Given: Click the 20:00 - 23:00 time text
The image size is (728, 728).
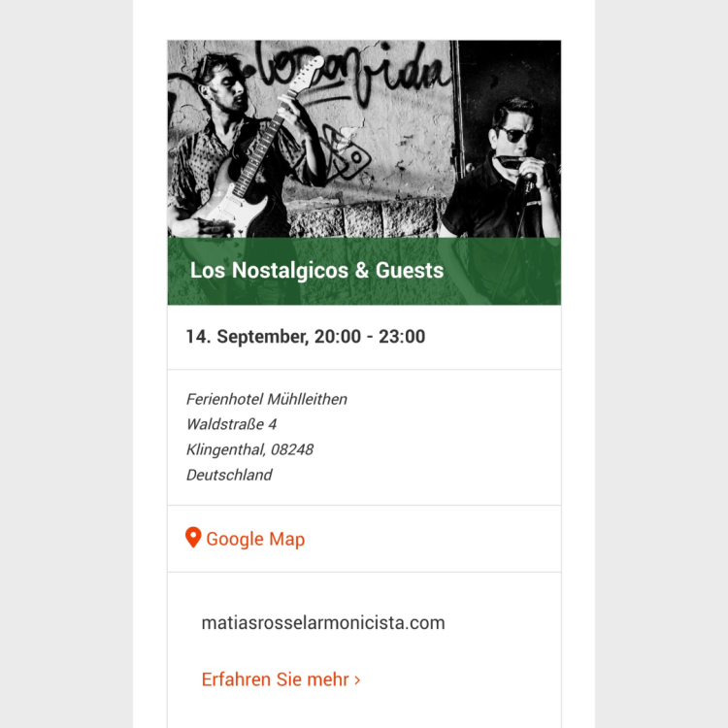Looking at the screenshot, I should click(x=370, y=337).
